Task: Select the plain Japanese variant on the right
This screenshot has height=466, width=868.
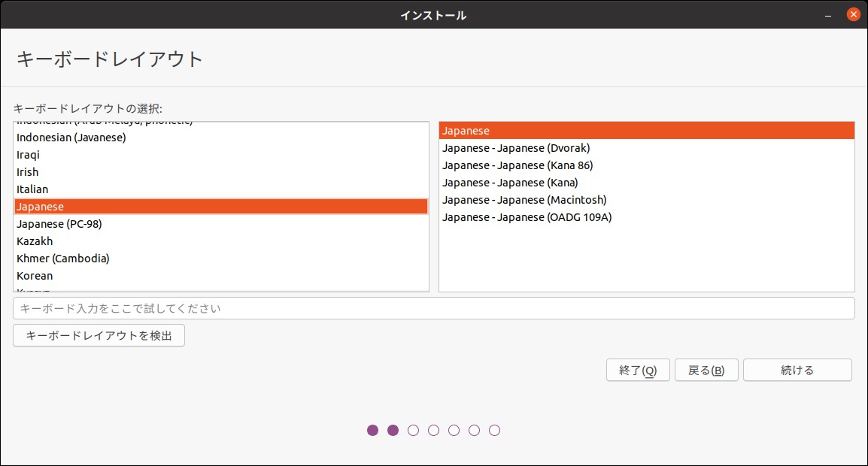Action: coord(647,131)
